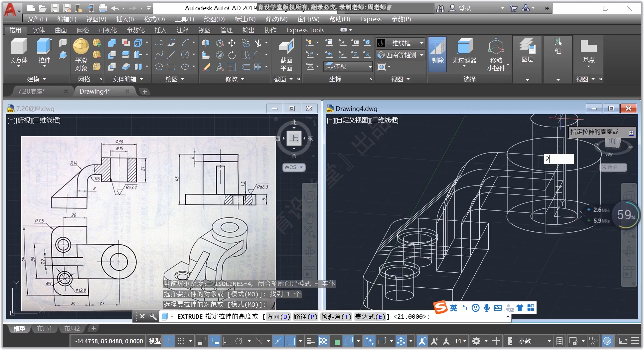Choose the polygon drawing tool

pos(159,67)
